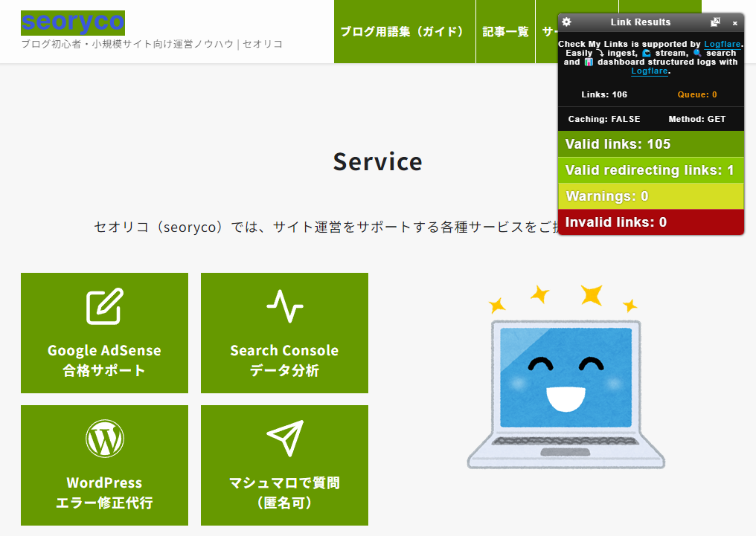This screenshot has width=756, height=536.
Task: Follow second Logflare link below dashboard text
Action: (x=650, y=71)
